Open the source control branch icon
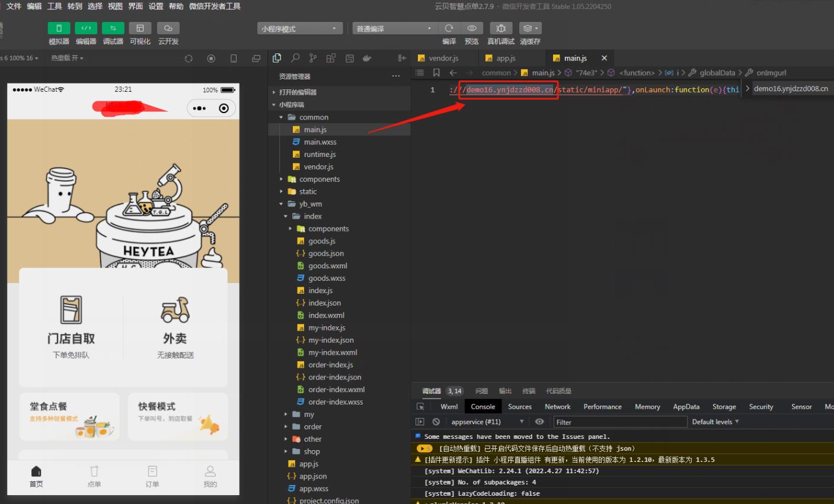Image resolution: width=834 pixels, height=504 pixels. (x=313, y=58)
